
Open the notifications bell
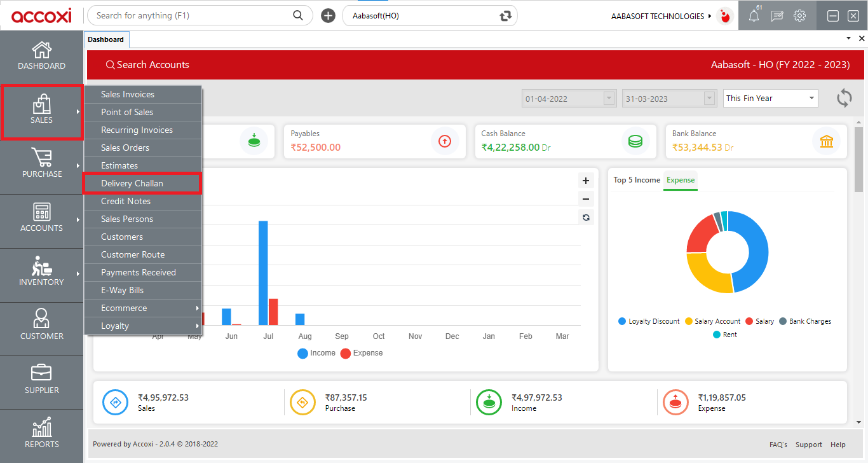coord(754,15)
